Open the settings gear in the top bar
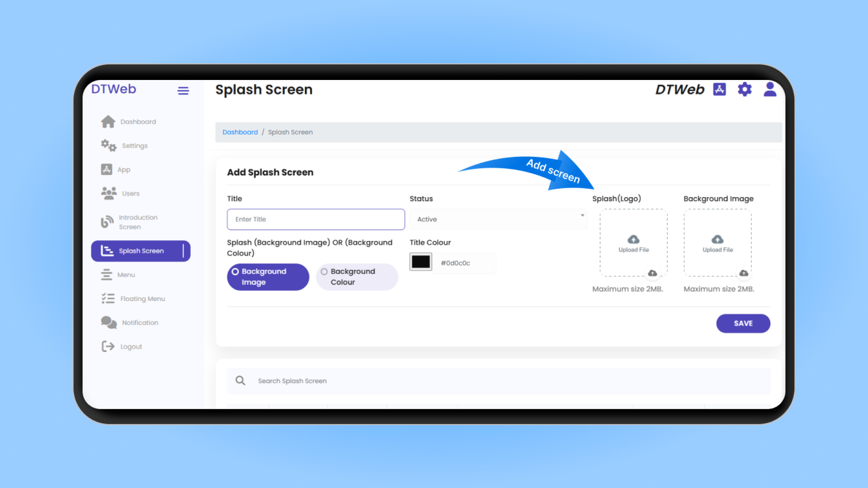Screen dimensions: 868x488 [745, 89]
